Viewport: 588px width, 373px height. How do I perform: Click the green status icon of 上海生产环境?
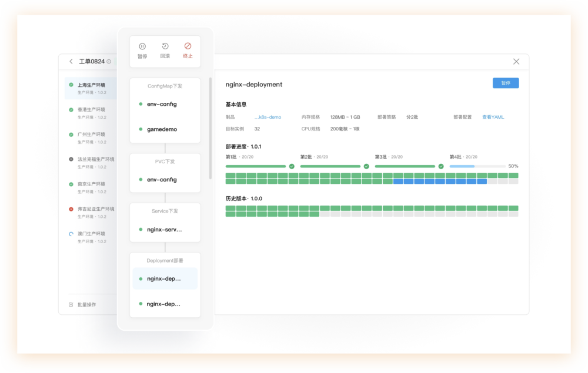[x=71, y=85]
